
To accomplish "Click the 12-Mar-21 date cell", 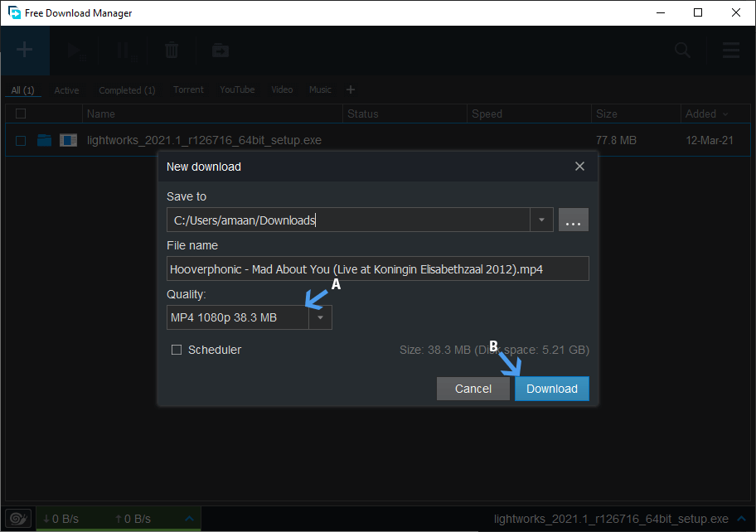I will click(710, 140).
